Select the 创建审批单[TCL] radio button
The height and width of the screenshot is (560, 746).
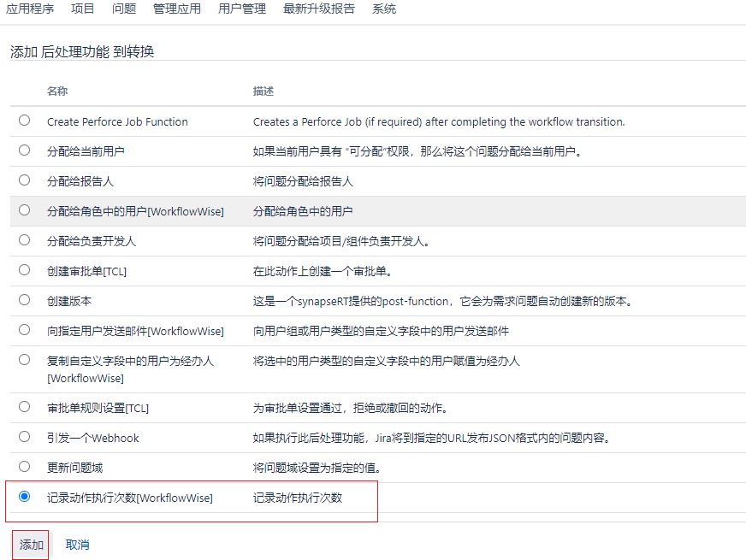pyautogui.click(x=24, y=270)
